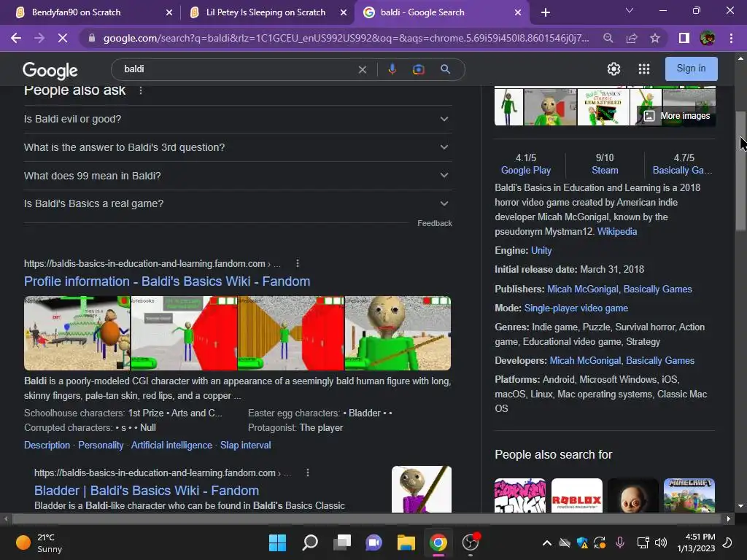
Task: Close the Bendyfan90 Scratch tab
Action: (x=169, y=12)
